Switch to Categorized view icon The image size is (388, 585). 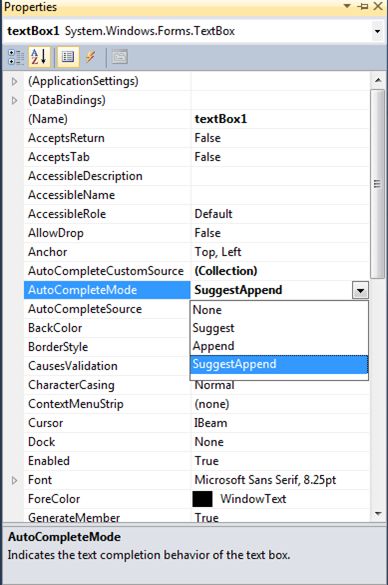[16, 57]
